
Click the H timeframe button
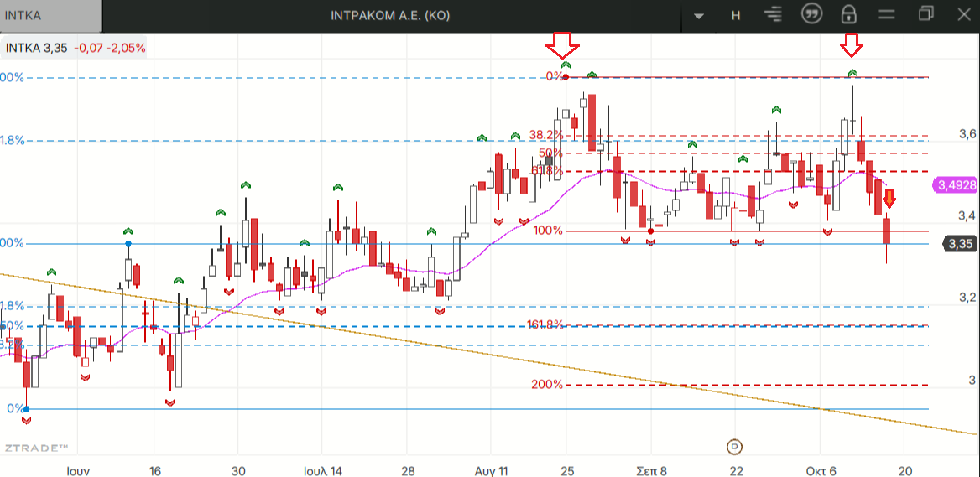pos(736,15)
